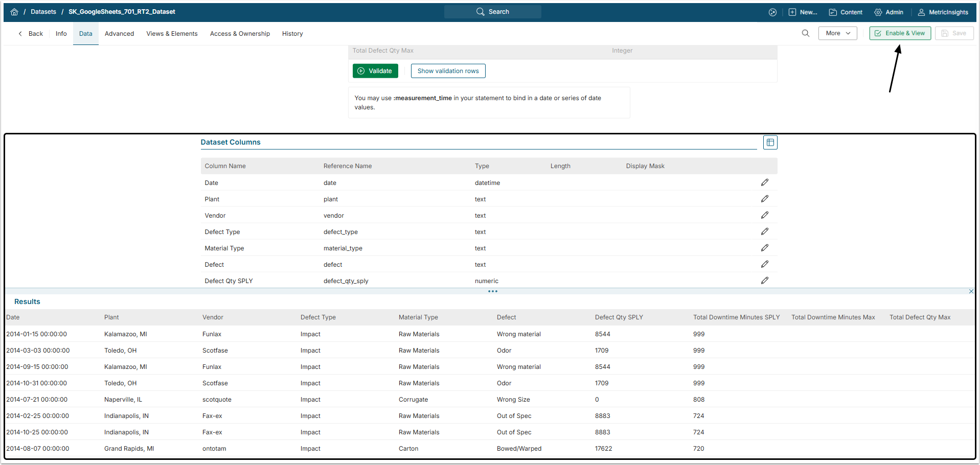Click the magnifier icon beside More
980x465 pixels.
click(x=805, y=33)
